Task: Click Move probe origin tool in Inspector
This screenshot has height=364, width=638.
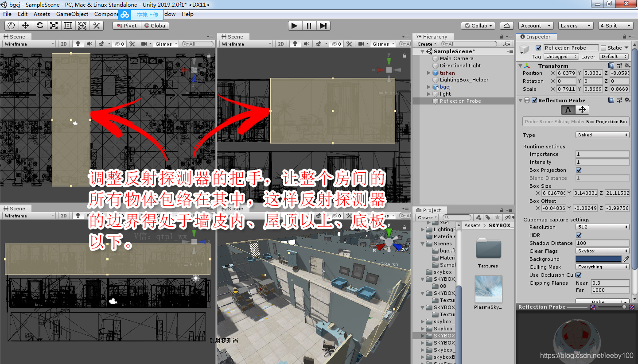Action: [x=582, y=110]
